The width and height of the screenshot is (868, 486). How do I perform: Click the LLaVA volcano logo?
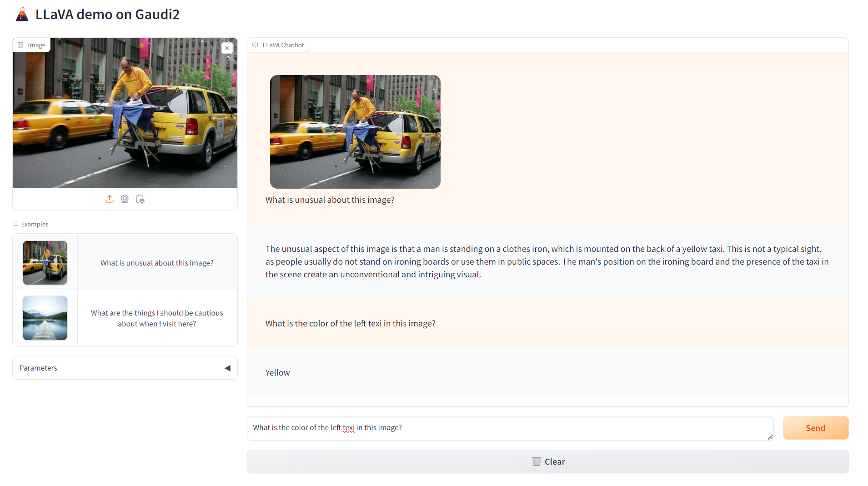(22, 15)
